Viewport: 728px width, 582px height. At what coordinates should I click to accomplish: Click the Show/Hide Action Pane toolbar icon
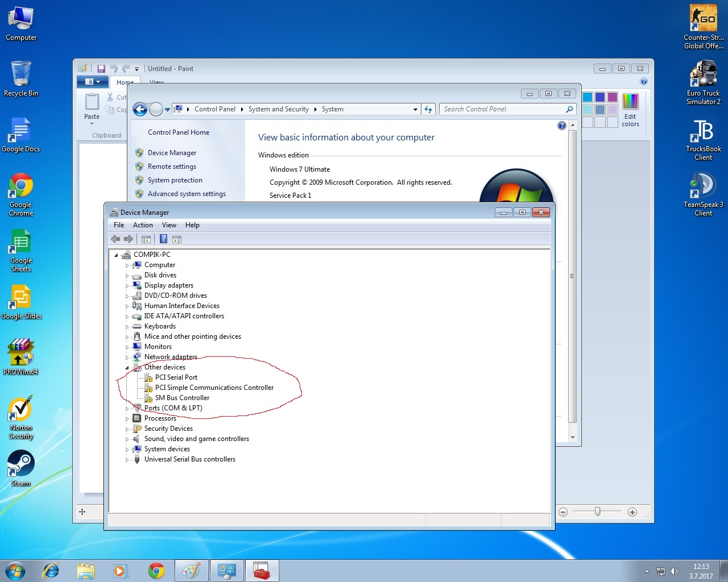[x=177, y=239]
